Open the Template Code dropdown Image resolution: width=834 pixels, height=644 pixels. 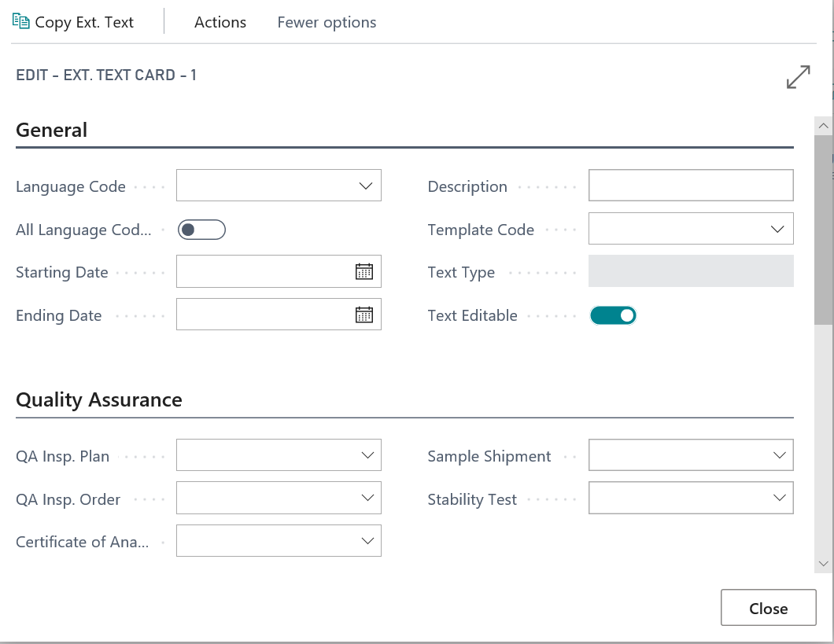(x=691, y=229)
